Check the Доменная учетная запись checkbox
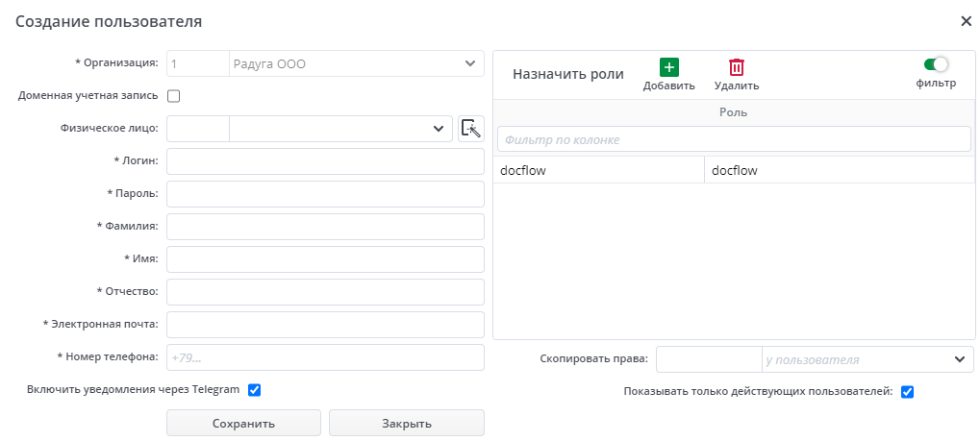 click(x=174, y=96)
